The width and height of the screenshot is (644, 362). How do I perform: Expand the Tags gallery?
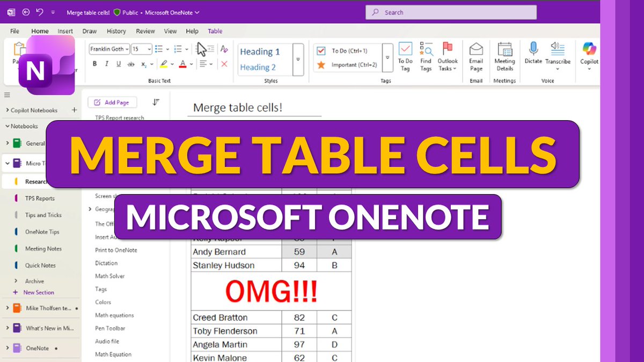(x=387, y=58)
